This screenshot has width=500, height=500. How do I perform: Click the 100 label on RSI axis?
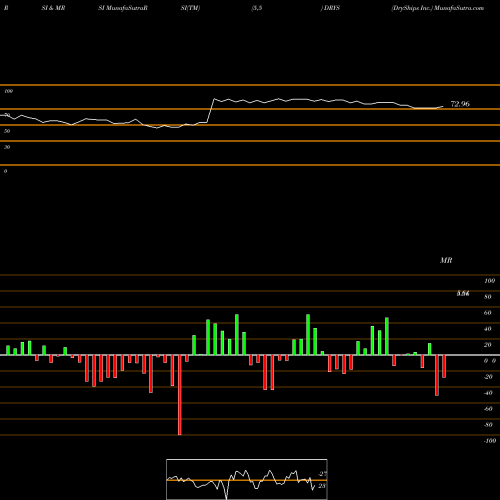[9, 91]
